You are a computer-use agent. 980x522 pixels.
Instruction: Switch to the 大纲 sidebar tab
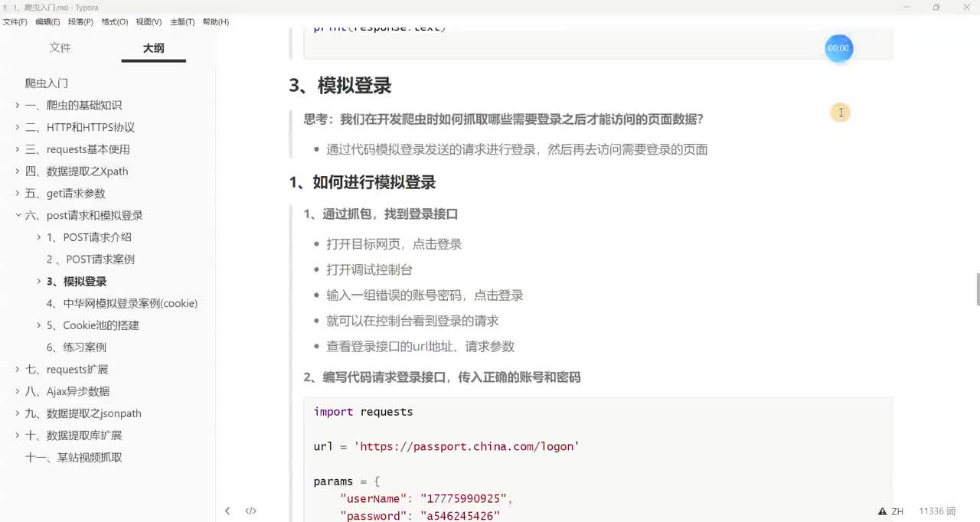coord(153,48)
